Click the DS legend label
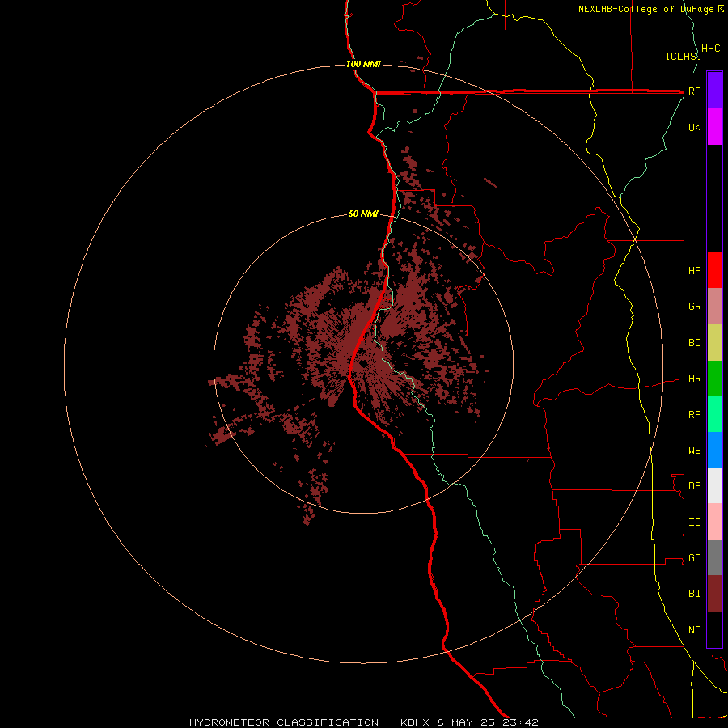Image resolution: width=728 pixels, height=728 pixels. pyautogui.click(x=694, y=485)
